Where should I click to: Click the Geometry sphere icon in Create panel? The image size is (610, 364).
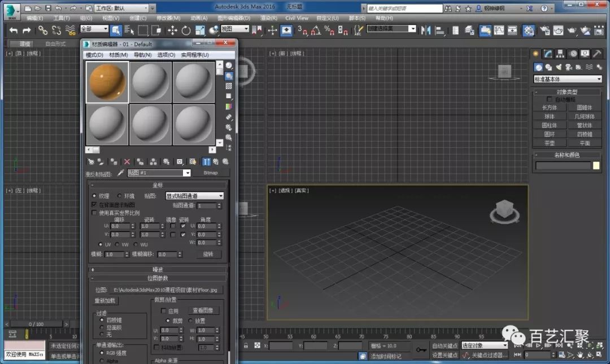pos(538,67)
